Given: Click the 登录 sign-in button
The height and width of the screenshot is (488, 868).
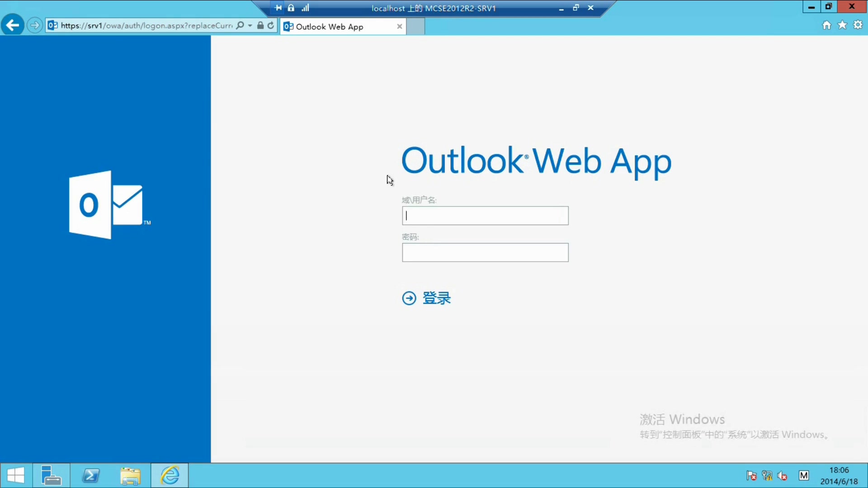Looking at the screenshot, I should pos(437,298).
